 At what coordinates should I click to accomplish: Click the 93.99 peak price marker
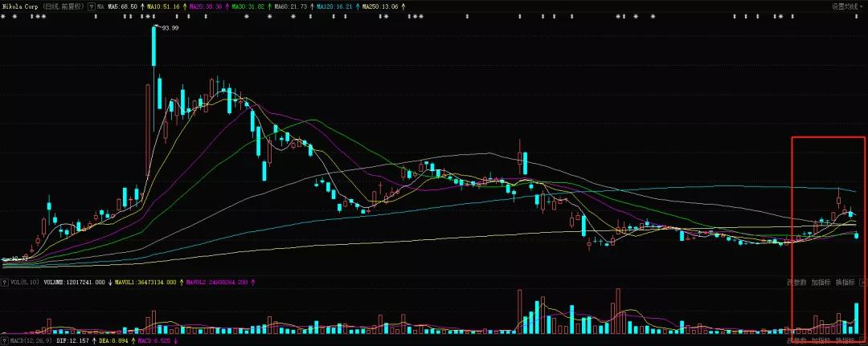tap(170, 27)
